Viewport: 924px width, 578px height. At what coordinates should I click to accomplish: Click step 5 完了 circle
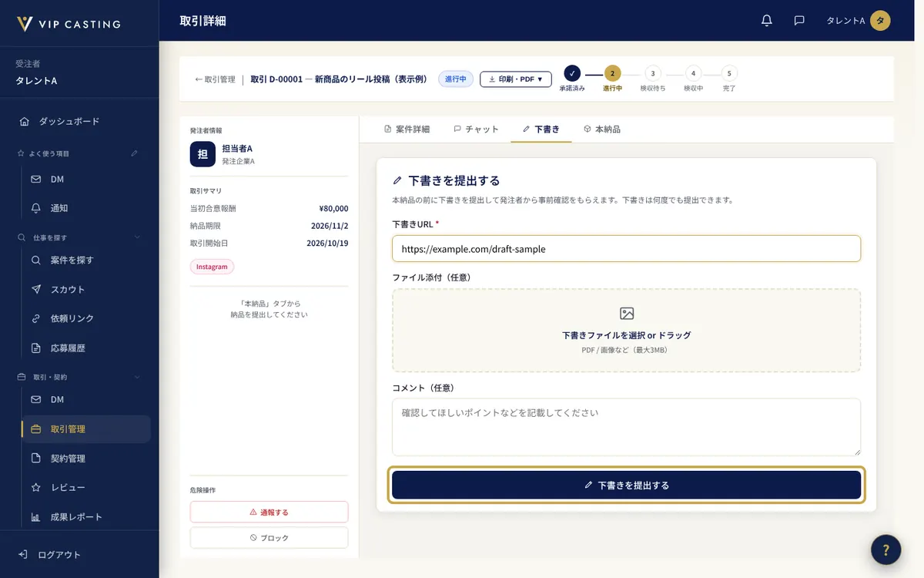(729, 73)
